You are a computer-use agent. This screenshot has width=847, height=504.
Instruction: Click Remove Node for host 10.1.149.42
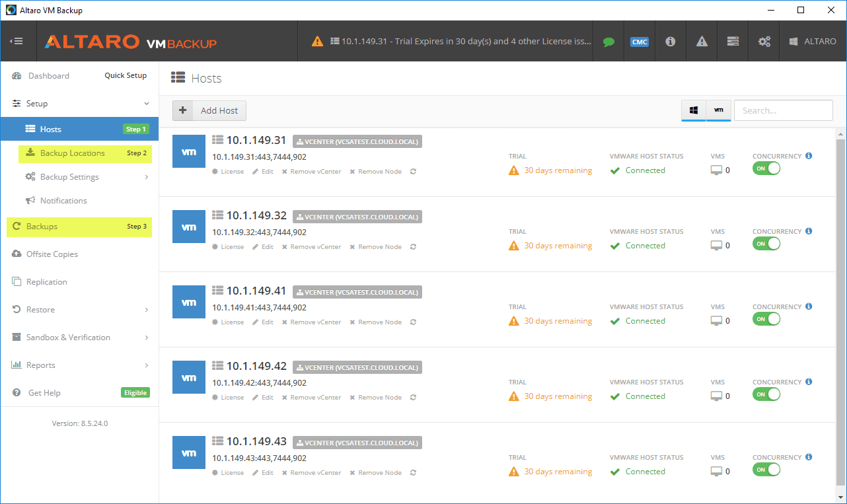[376, 398]
